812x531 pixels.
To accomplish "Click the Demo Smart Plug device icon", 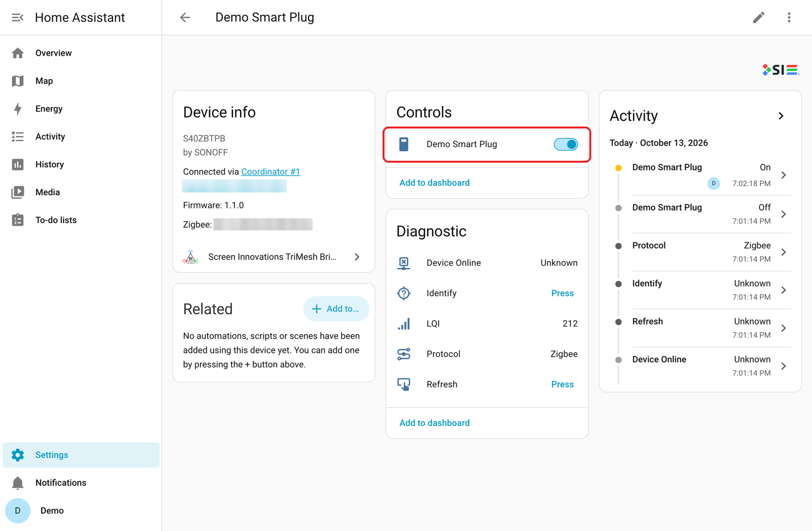I will pos(404,145).
